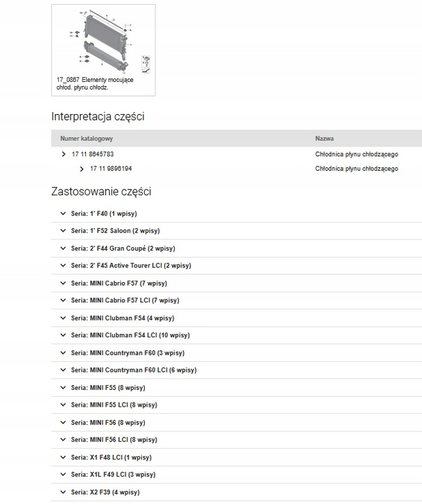
Task: Toggle Seria 1' F52 Saloon chevron
Action: 62,231
